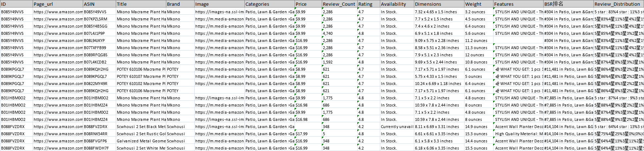Image resolution: width=644 pixels, height=151 pixels.
Task: Select the Review_Distribution header cell
Action: coord(619,4)
